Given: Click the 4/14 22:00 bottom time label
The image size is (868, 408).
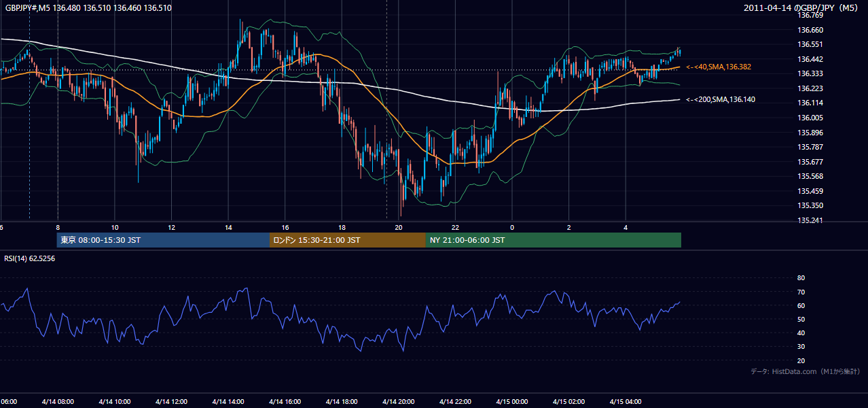Looking at the screenshot, I should [x=455, y=401].
